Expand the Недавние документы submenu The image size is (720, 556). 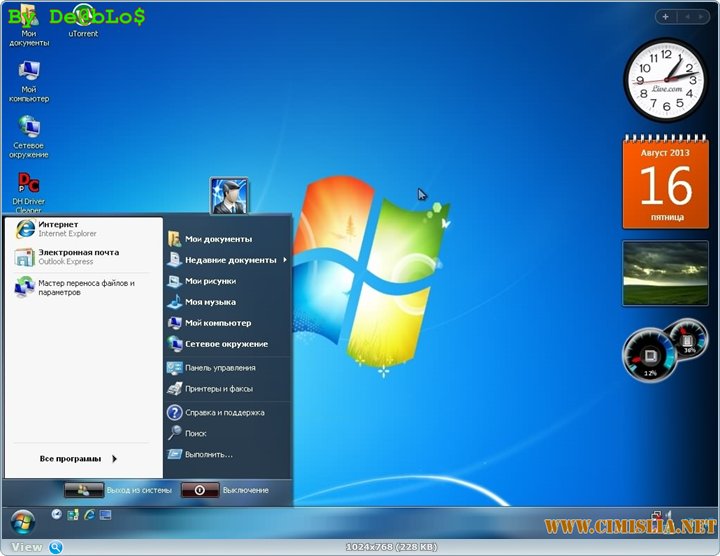pyautogui.click(x=232, y=260)
